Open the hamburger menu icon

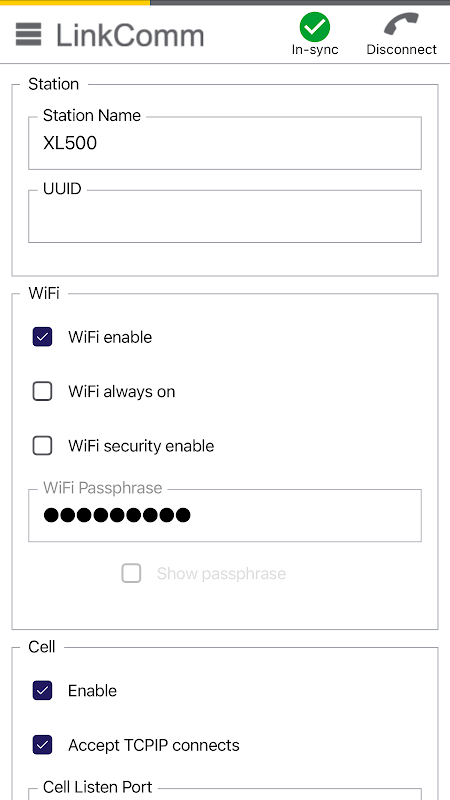point(29,35)
